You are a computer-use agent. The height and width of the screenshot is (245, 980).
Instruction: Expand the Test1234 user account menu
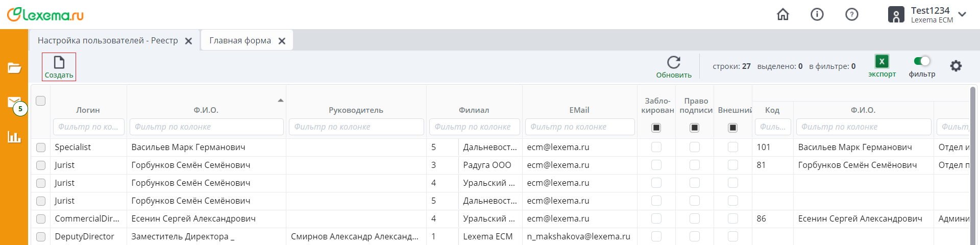962,15
